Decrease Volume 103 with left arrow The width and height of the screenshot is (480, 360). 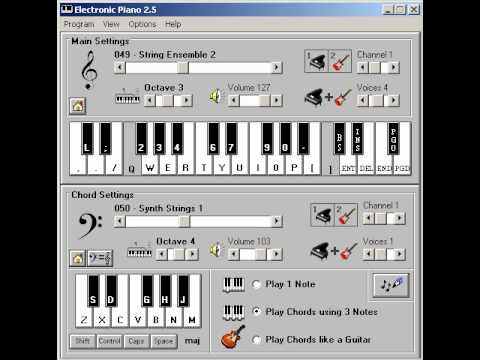[x=234, y=254]
